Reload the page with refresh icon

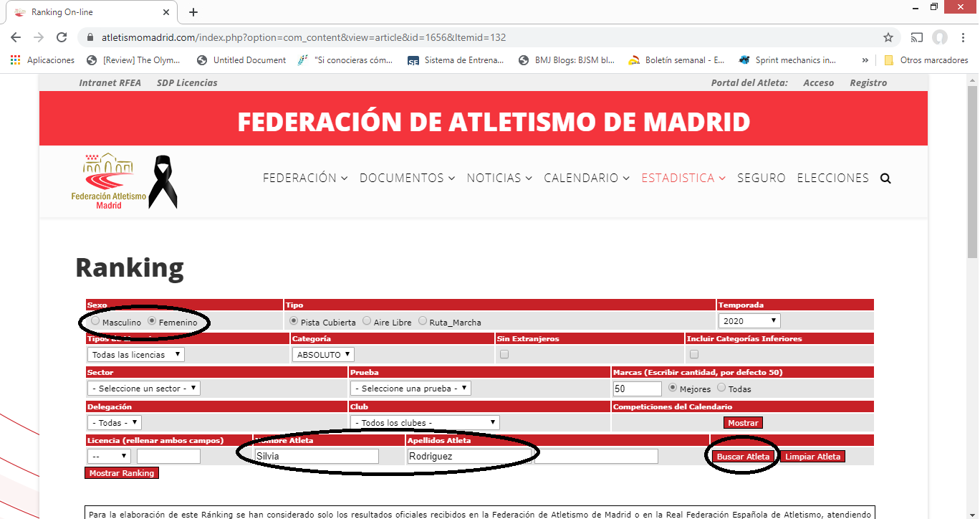(x=62, y=37)
